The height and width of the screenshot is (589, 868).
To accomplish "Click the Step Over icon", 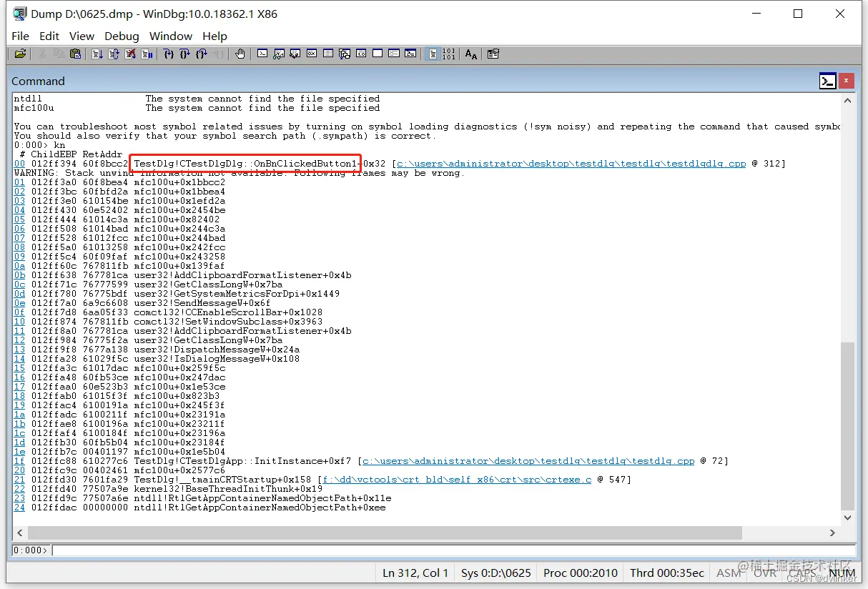I will tap(185, 54).
